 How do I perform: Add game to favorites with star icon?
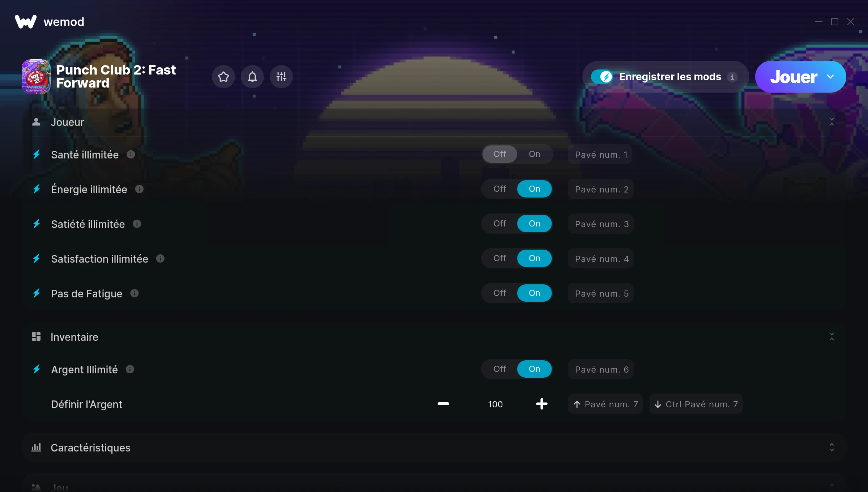click(223, 77)
